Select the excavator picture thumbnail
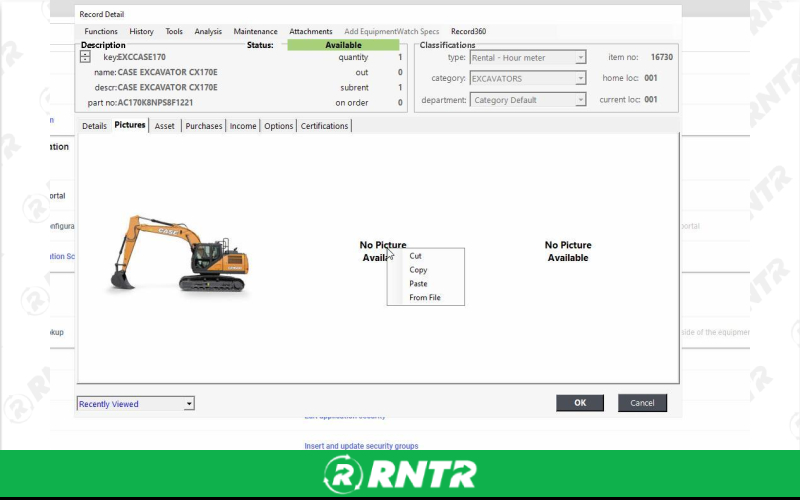 point(180,253)
